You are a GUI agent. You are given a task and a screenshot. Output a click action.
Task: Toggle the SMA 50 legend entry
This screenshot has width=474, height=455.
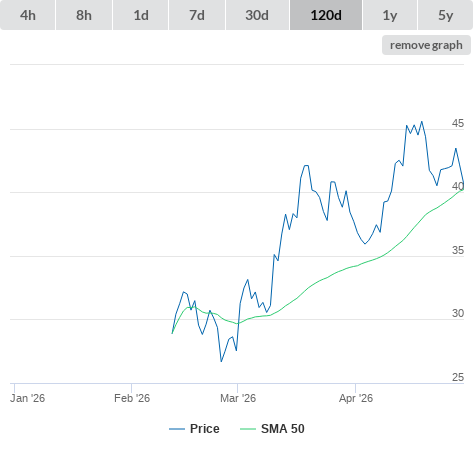pyautogui.click(x=283, y=429)
